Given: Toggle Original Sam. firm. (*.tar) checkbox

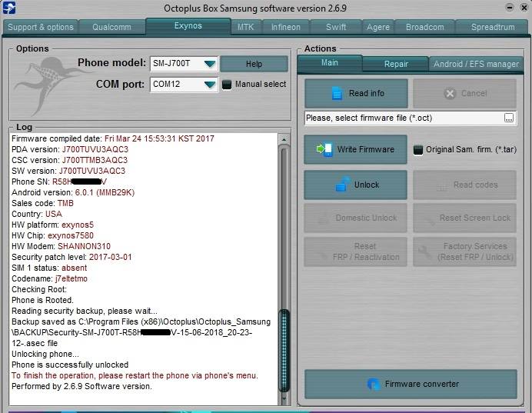Looking at the screenshot, I should (x=418, y=149).
